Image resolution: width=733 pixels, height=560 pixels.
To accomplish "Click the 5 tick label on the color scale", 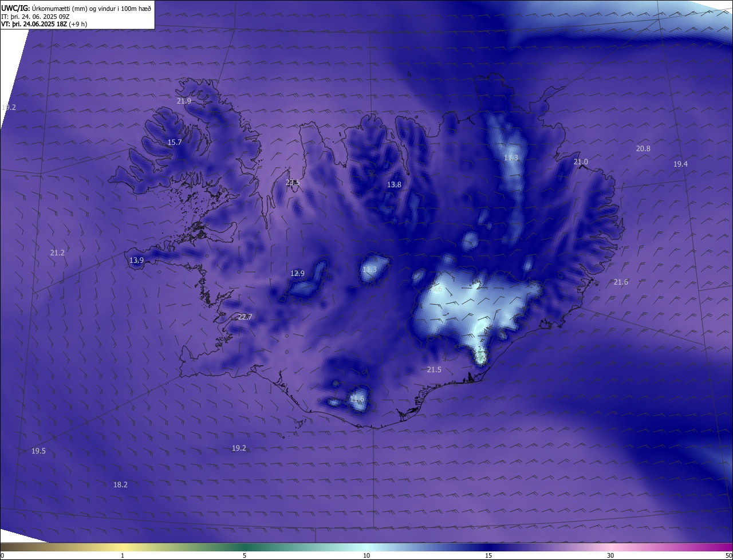I will pyautogui.click(x=245, y=555).
